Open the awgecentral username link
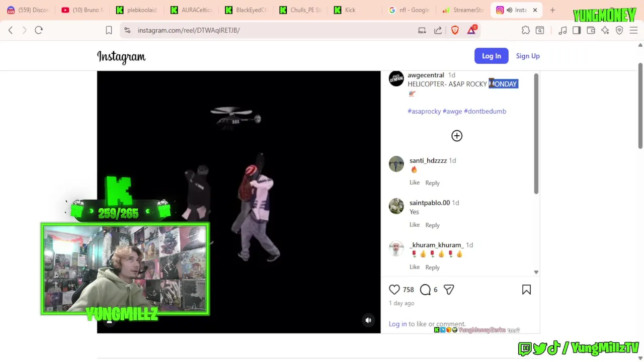Screen dimensions: 644x362 click(426, 75)
